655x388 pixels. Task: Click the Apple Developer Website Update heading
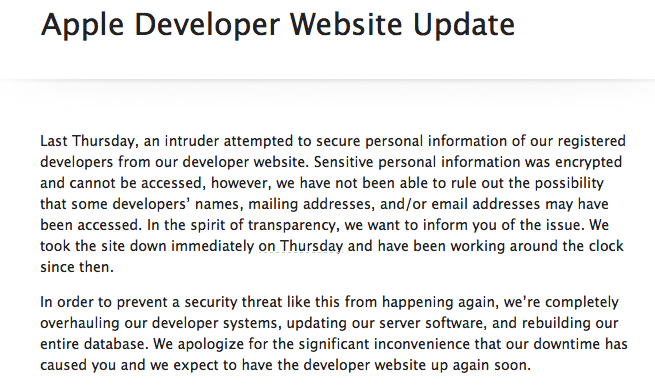coord(278,25)
